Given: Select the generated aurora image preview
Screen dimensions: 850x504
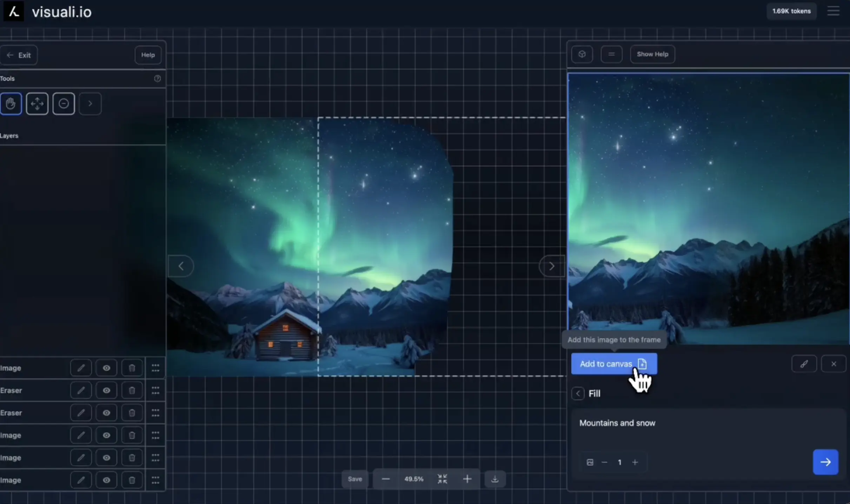Looking at the screenshot, I should (708, 209).
